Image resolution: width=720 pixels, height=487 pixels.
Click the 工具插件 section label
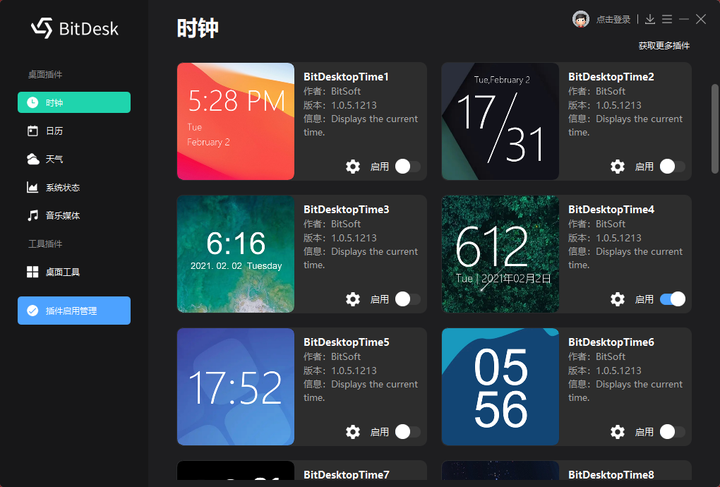click(x=45, y=244)
